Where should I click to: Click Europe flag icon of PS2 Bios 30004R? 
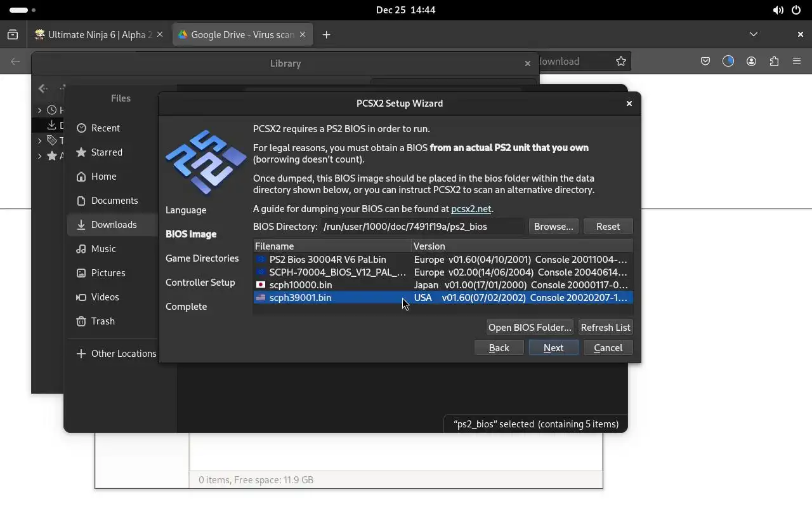coord(261,259)
